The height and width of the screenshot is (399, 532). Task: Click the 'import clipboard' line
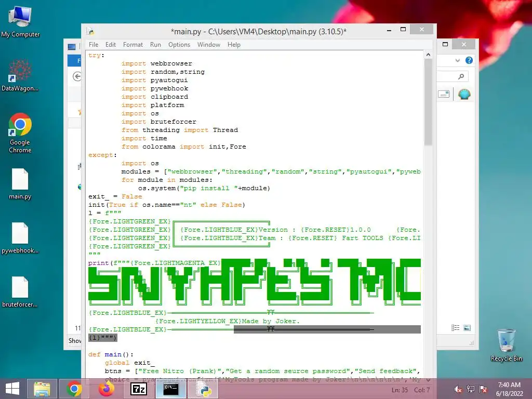coord(155,97)
